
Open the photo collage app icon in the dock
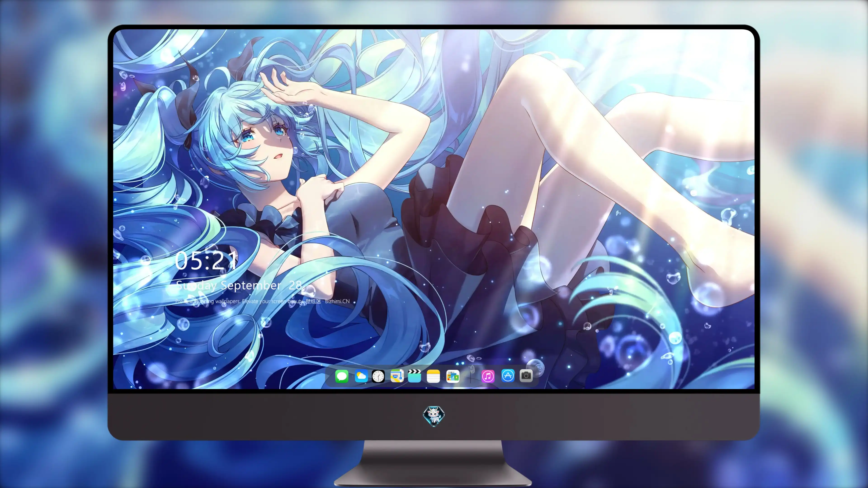tap(453, 376)
